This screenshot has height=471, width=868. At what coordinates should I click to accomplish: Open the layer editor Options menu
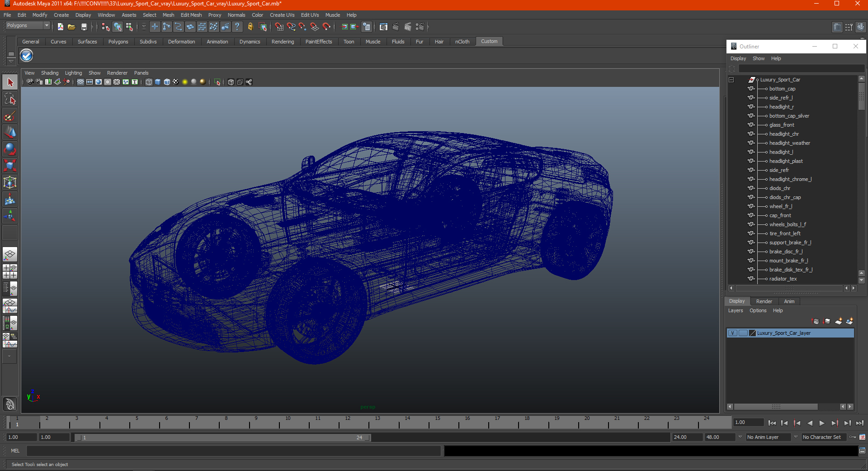tap(758, 310)
